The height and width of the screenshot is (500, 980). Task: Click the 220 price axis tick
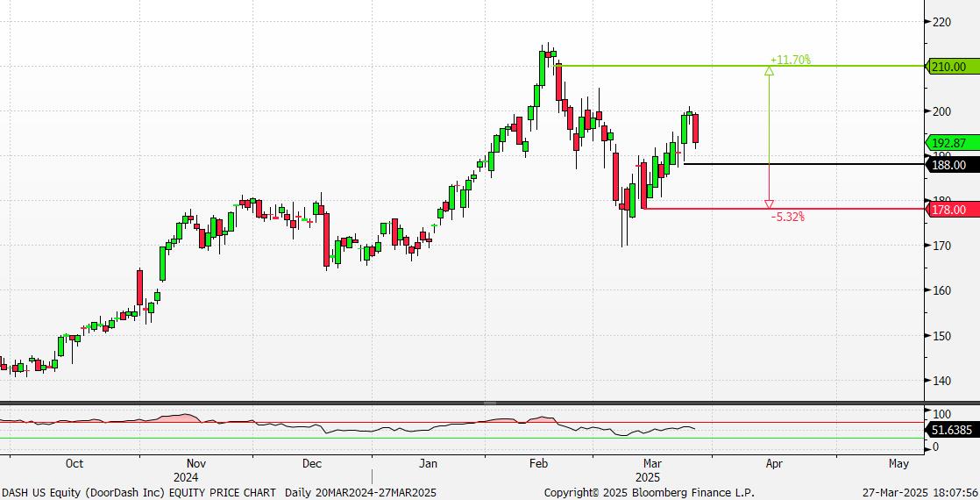point(941,22)
